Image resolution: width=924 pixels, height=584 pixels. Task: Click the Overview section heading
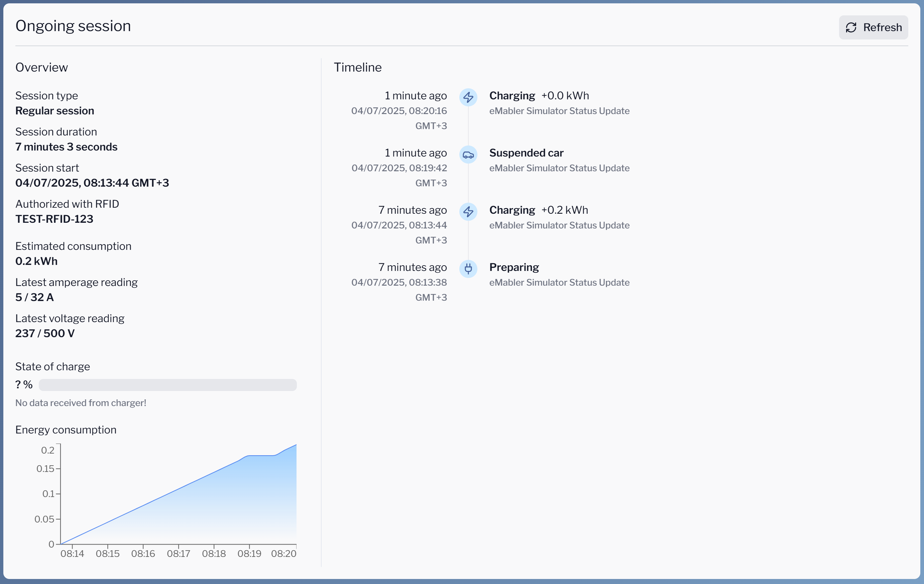41,67
